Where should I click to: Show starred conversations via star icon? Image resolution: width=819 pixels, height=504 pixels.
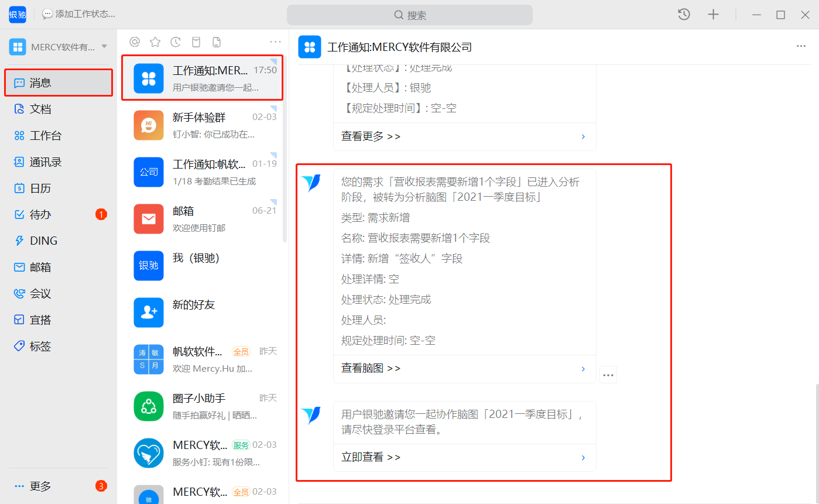pyautogui.click(x=155, y=42)
